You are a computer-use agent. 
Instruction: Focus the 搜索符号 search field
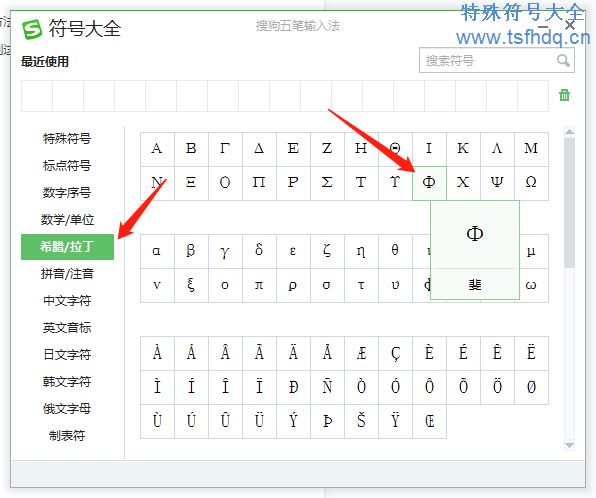pos(497,60)
